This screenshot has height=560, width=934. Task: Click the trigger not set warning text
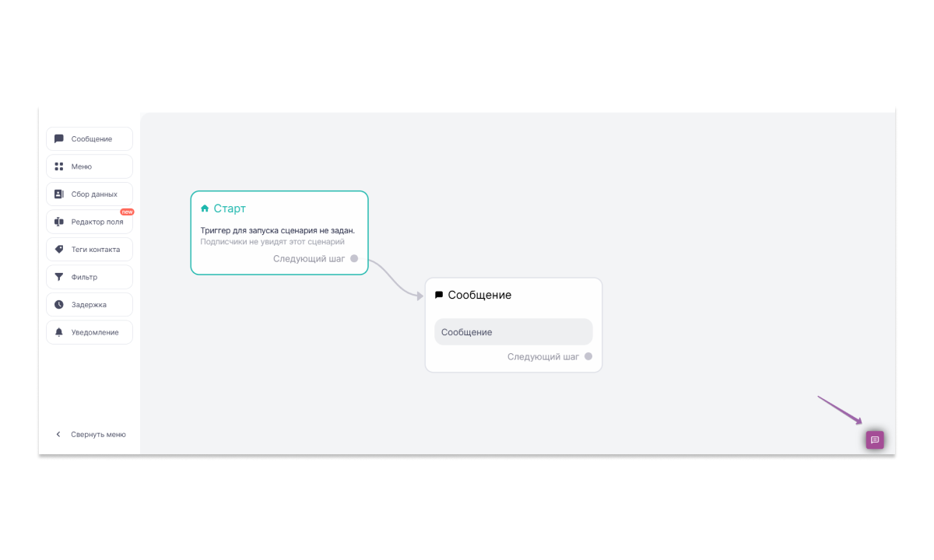pyautogui.click(x=277, y=230)
